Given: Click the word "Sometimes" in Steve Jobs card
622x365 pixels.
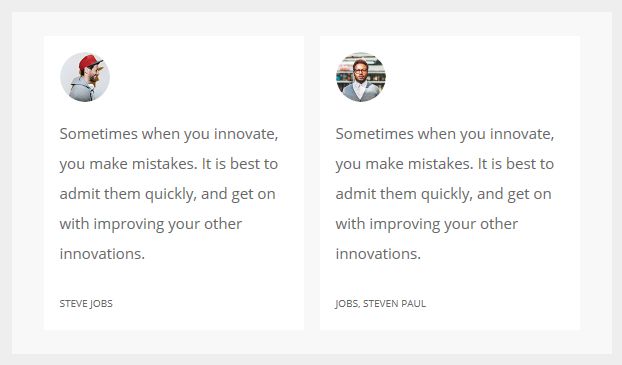Looking at the screenshot, I should pyautogui.click(x=99, y=134).
